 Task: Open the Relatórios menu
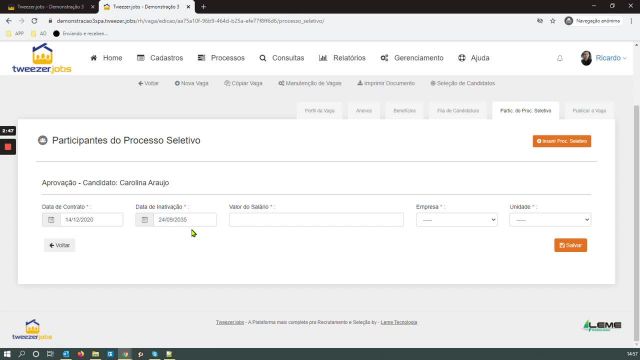(x=342, y=58)
